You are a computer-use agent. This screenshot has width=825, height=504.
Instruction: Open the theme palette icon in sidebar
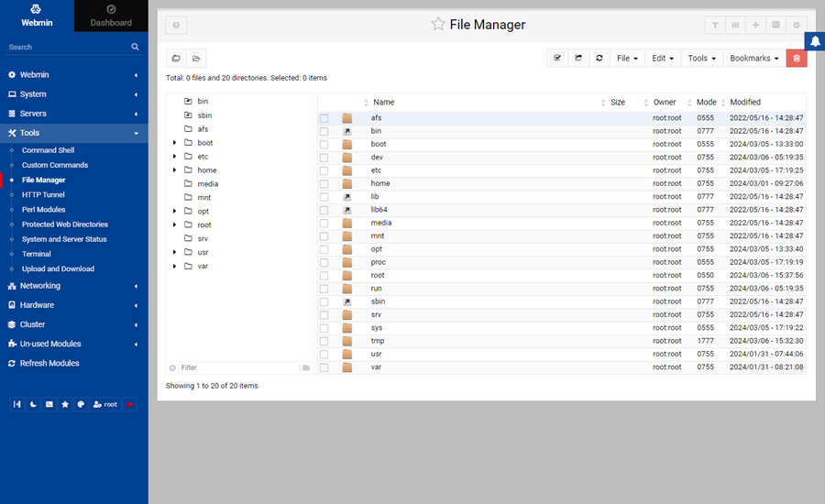point(81,404)
